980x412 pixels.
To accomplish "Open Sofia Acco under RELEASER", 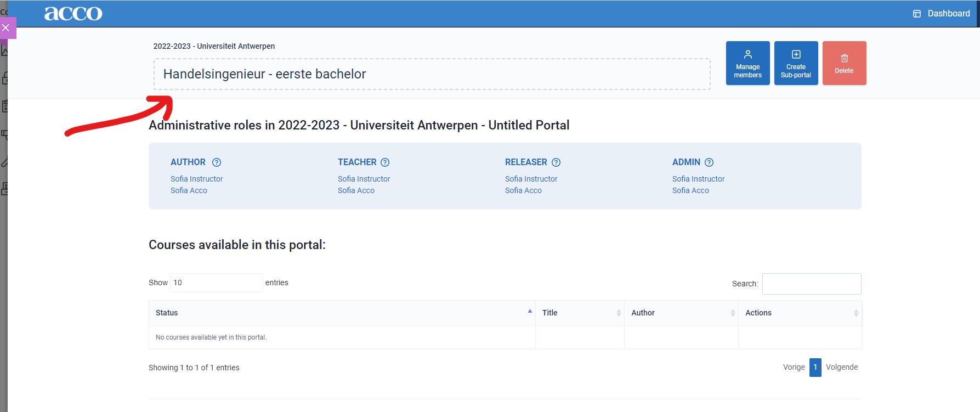I will tap(523, 190).
